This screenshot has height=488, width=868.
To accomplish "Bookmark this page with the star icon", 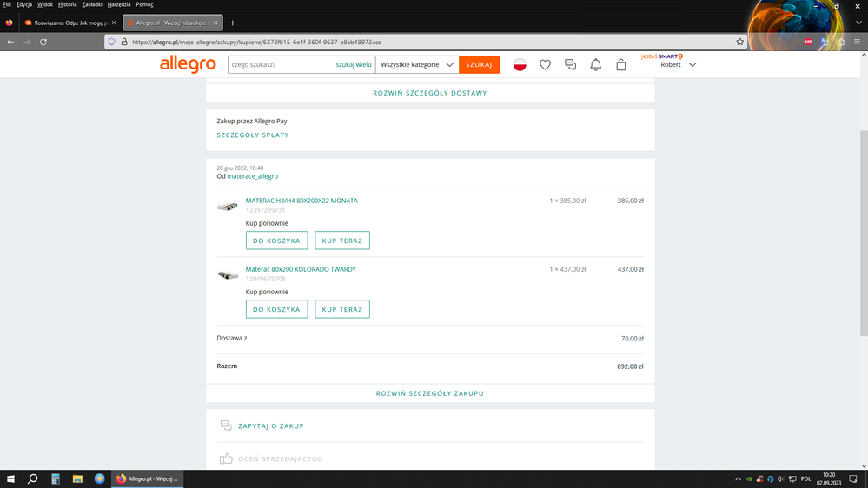I will pos(739,42).
